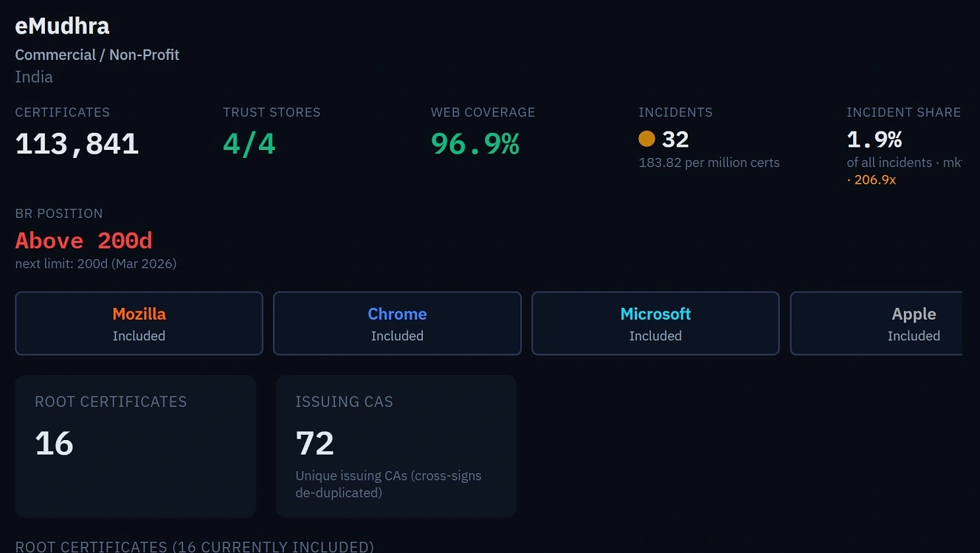Image resolution: width=980 pixels, height=553 pixels.
Task: Click the 206.9x orange multiplier text
Action: [x=874, y=179]
